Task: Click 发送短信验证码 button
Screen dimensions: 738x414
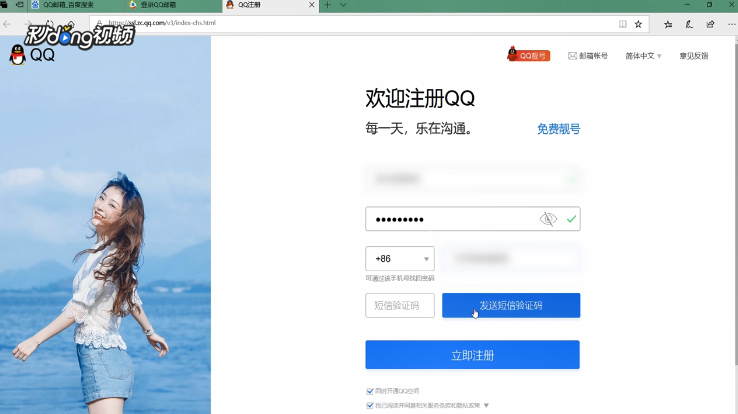Action: [511, 305]
